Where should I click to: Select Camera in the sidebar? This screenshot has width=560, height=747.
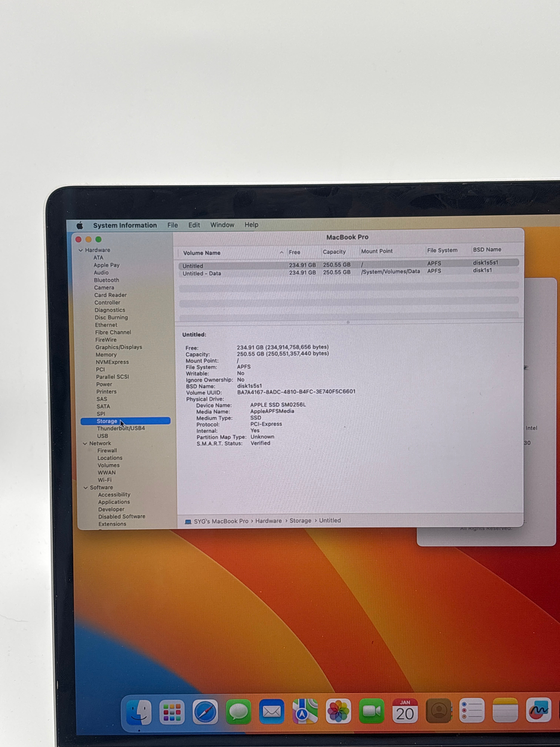tap(104, 288)
